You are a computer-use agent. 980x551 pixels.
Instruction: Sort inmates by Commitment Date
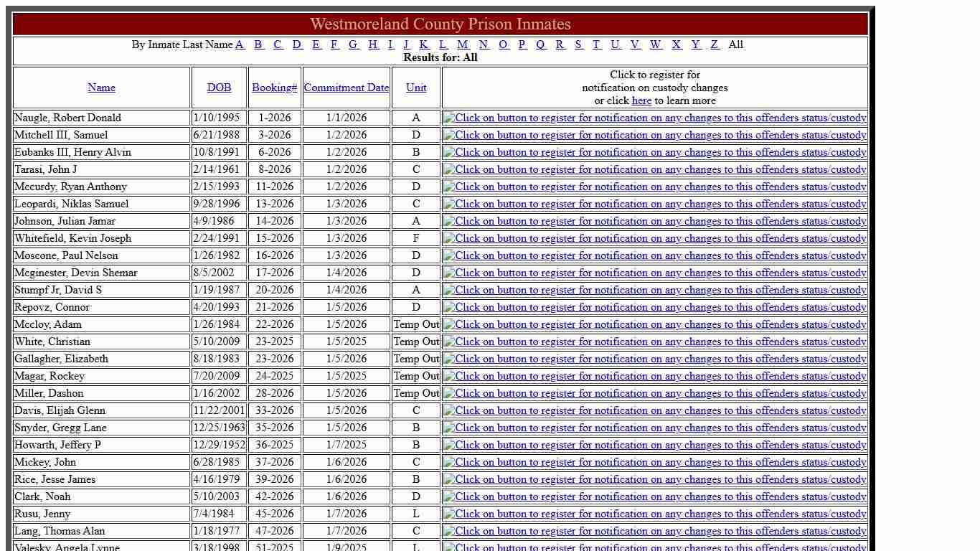(x=346, y=87)
